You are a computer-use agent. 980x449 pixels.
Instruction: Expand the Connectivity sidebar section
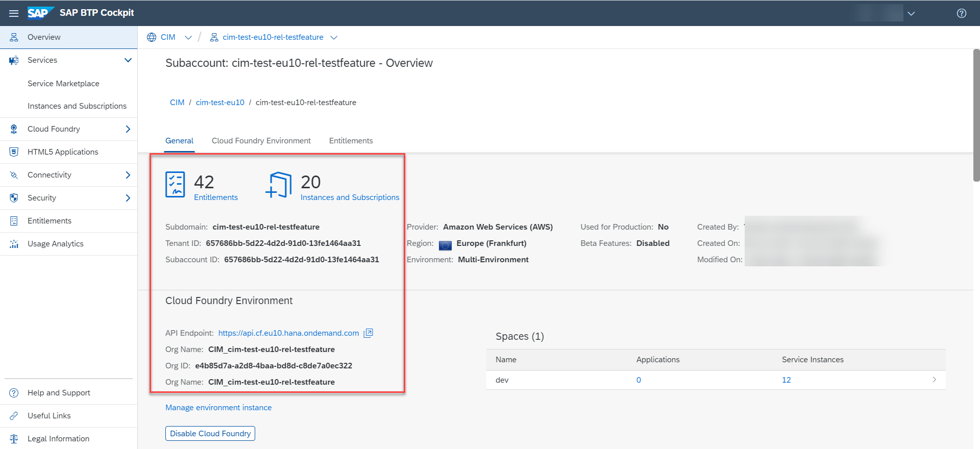pos(128,175)
